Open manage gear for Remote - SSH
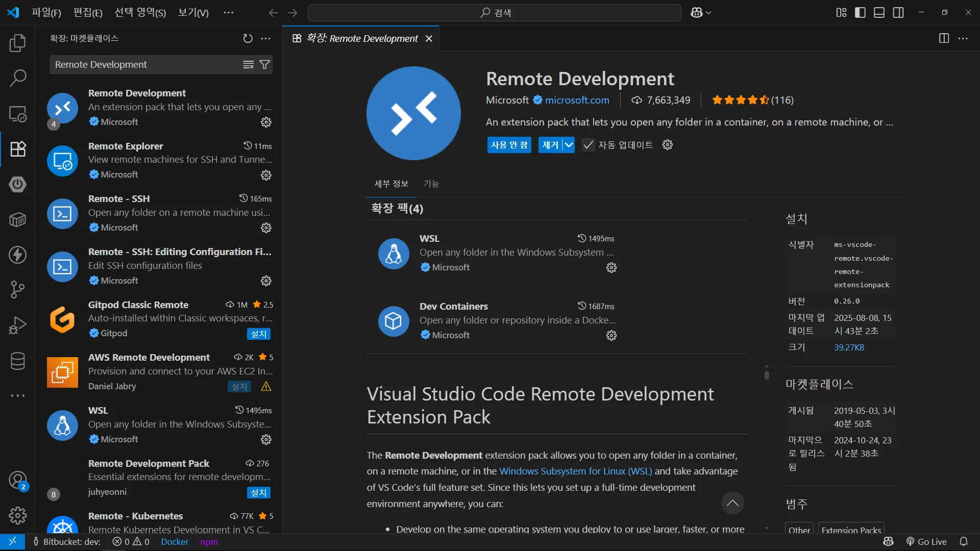 266,228
